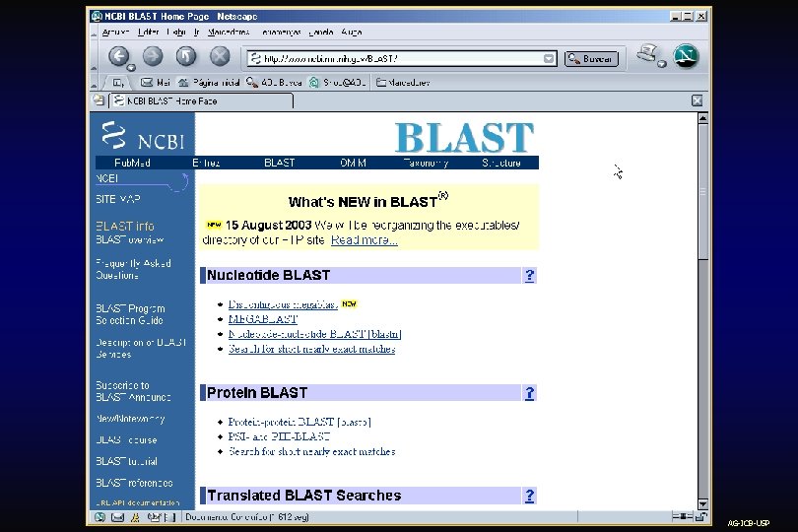
Task: Click the Print icon in toolbar
Action: click(x=647, y=53)
